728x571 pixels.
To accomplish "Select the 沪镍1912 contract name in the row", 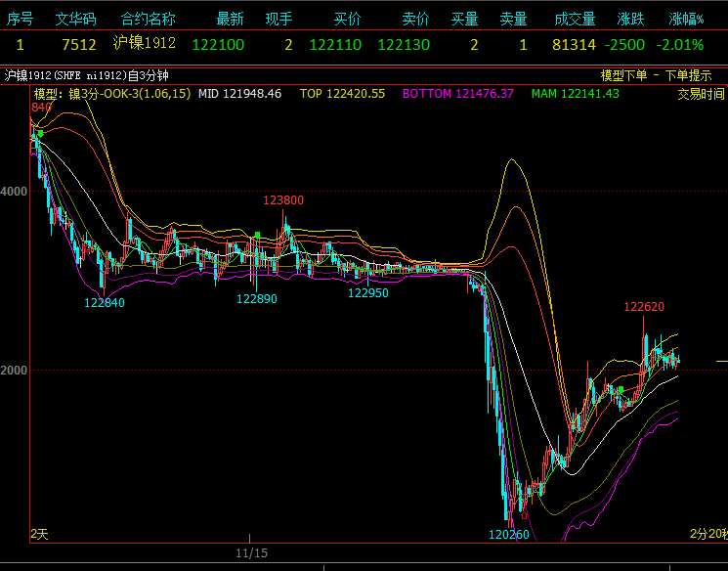I will 145,44.
